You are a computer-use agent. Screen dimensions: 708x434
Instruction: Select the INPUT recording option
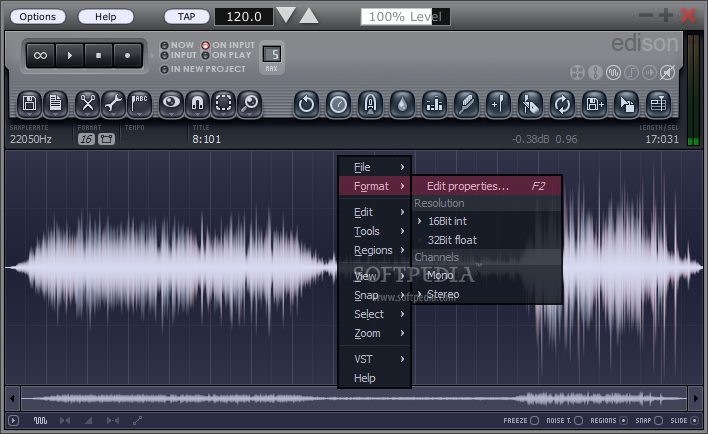(x=178, y=55)
